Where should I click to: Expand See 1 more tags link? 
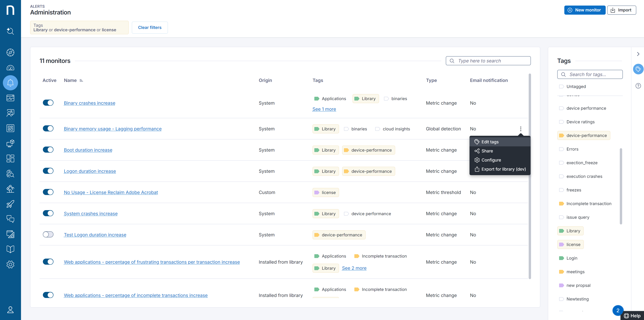tap(324, 109)
